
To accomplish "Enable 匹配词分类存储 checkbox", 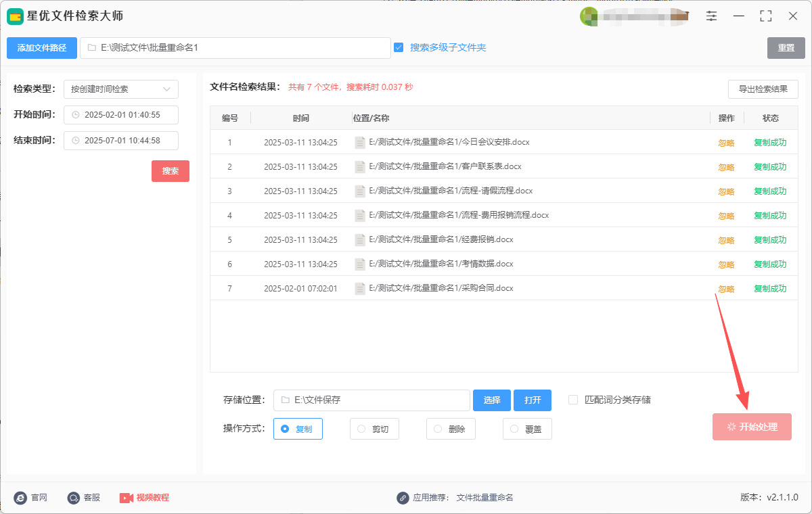I will (573, 400).
